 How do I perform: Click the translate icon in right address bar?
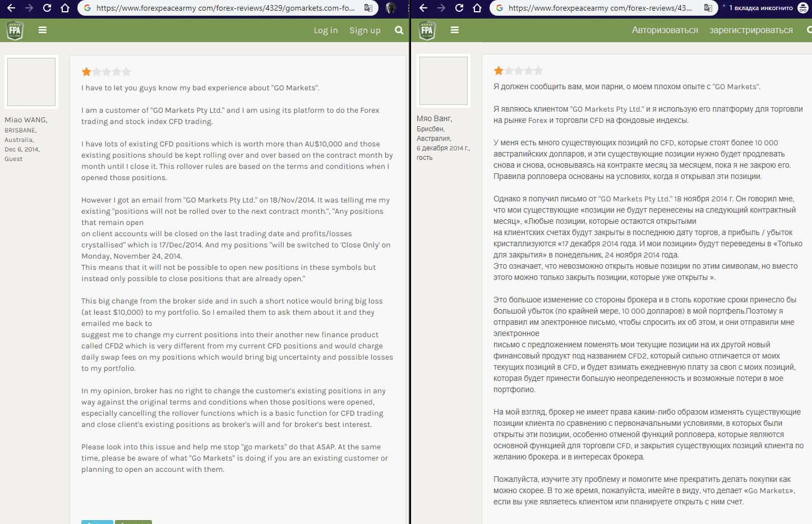tap(708, 8)
